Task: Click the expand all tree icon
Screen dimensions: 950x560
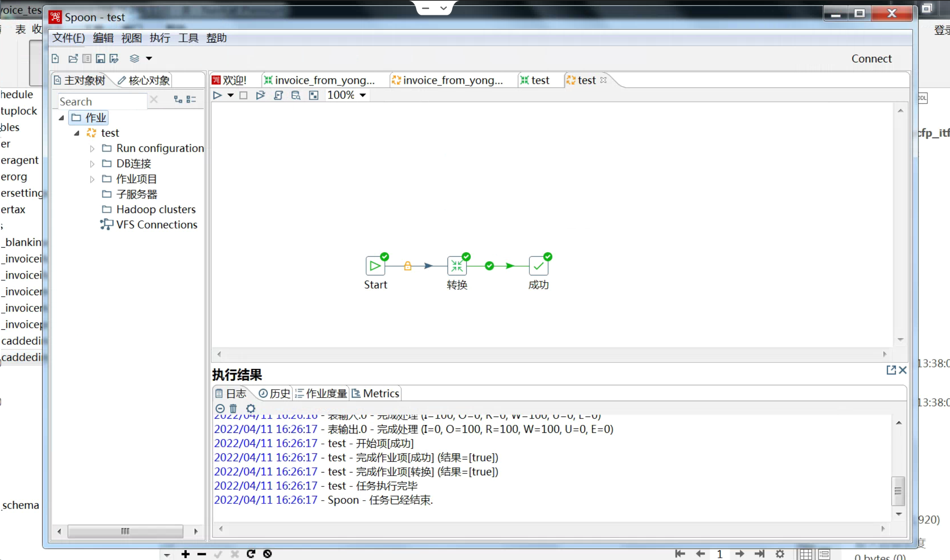Action: click(x=178, y=99)
